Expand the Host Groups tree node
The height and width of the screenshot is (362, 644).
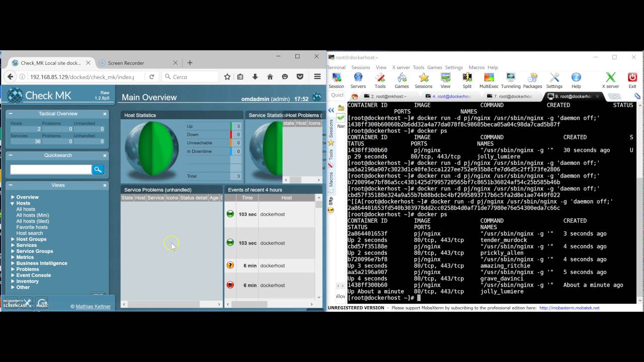pyautogui.click(x=13, y=239)
